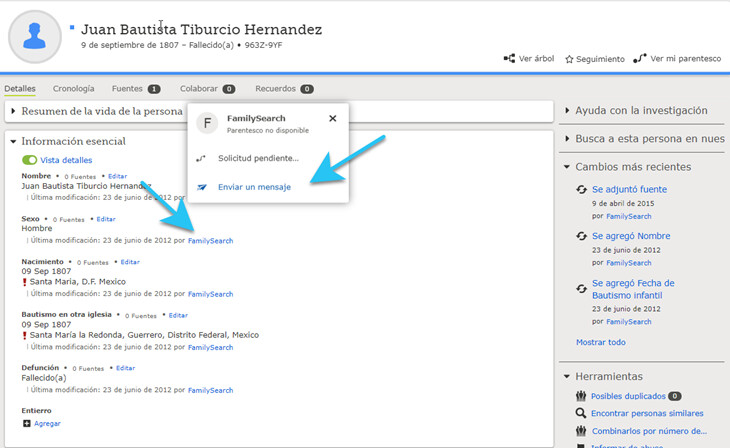Choose Enviar un mensaje in popup
This screenshot has height=448, width=730.
[254, 187]
